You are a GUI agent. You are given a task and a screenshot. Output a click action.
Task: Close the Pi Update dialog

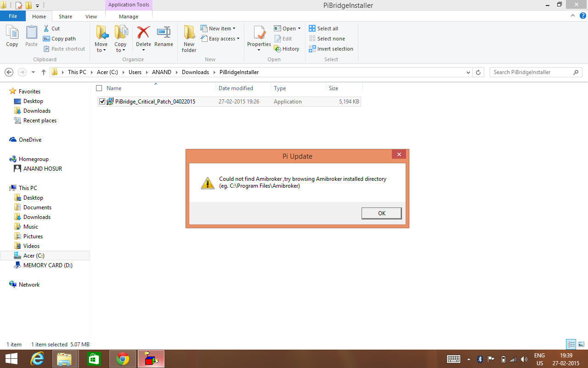point(399,155)
